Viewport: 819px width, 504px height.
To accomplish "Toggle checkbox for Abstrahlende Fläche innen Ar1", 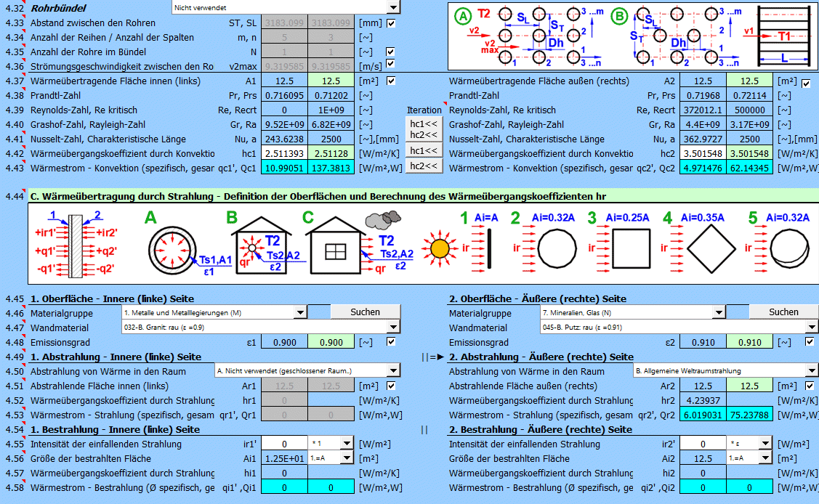I will point(392,386).
